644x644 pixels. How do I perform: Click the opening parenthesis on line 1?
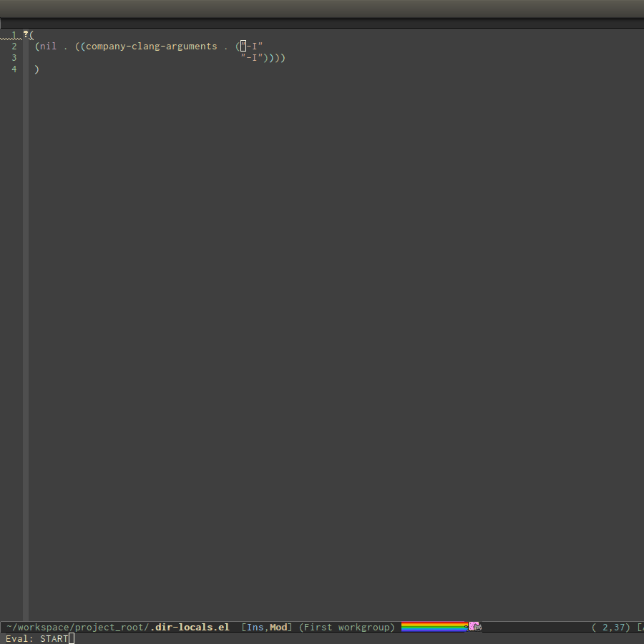31,35
